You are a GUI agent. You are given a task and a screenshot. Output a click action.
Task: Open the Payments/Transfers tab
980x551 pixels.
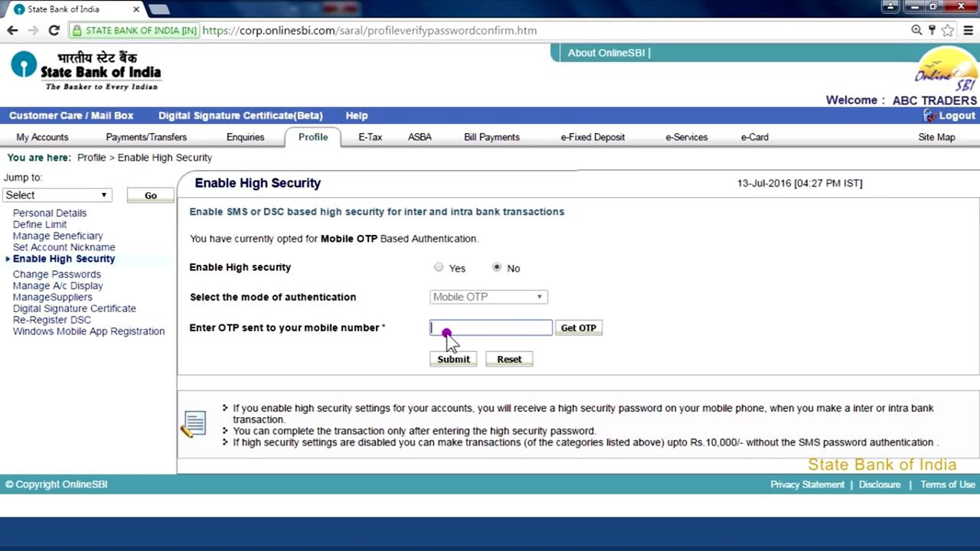[146, 137]
